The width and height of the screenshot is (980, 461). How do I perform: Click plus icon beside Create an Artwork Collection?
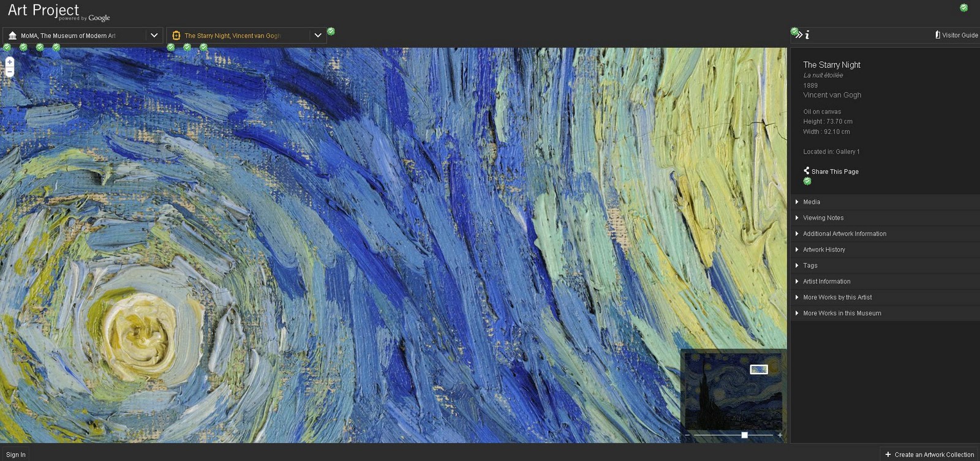click(x=888, y=454)
